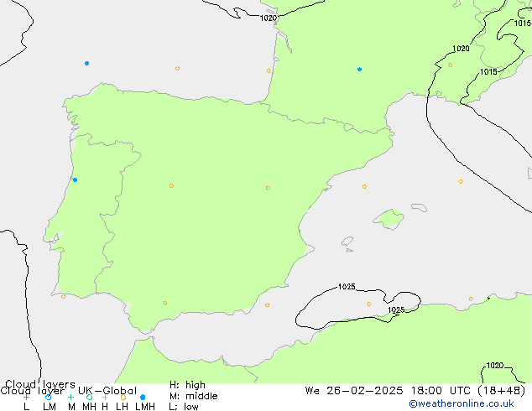The image size is (532, 411).
Task: Click the filled blue LMH legend dot
Action: pyautogui.click(x=143, y=397)
